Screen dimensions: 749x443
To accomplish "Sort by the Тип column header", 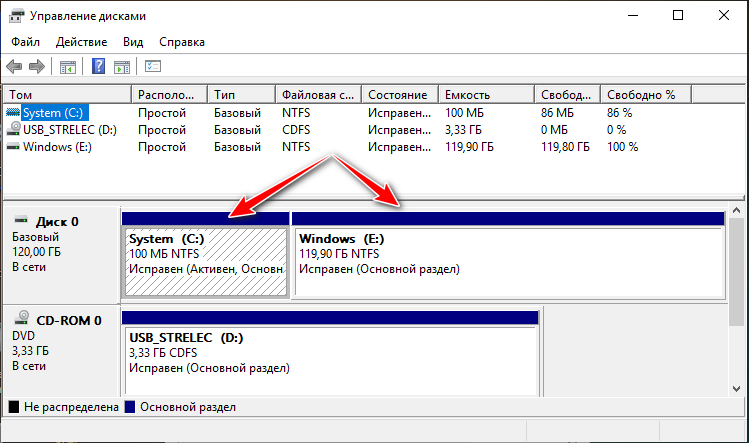I will pyautogui.click(x=242, y=95).
